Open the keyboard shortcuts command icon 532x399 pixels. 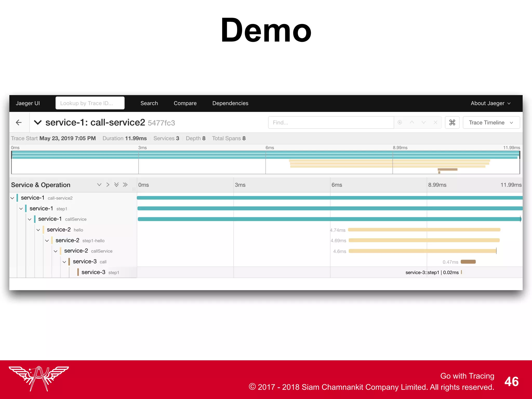(452, 122)
